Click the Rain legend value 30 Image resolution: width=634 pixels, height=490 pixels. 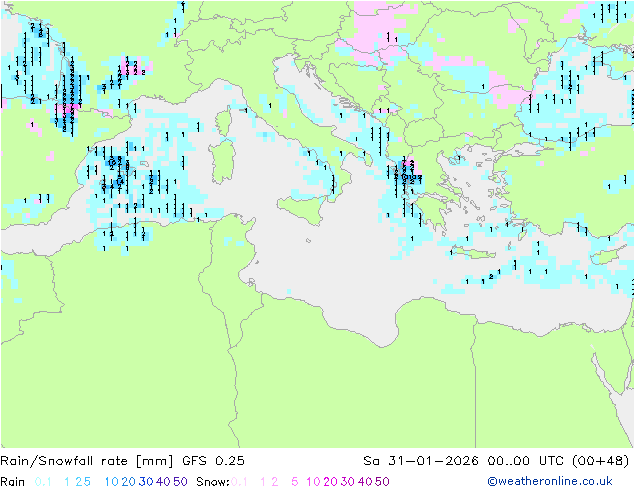pyautogui.click(x=146, y=482)
